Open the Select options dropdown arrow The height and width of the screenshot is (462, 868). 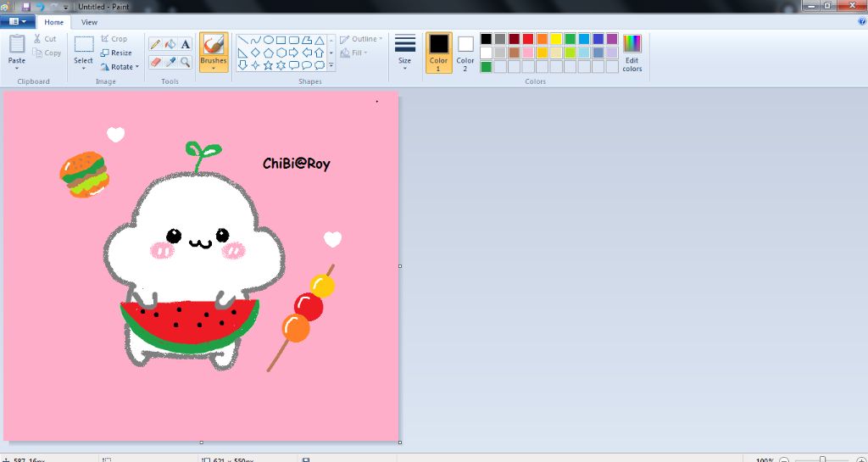coord(84,68)
